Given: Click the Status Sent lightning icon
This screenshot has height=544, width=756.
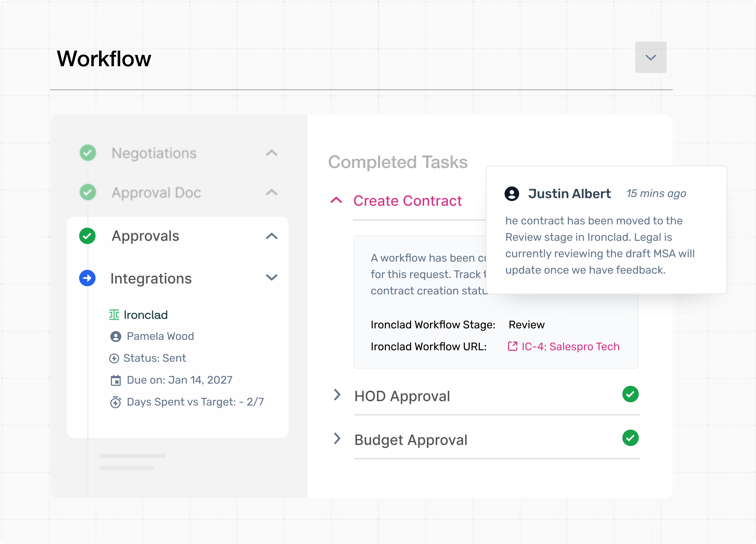Looking at the screenshot, I should [x=114, y=358].
